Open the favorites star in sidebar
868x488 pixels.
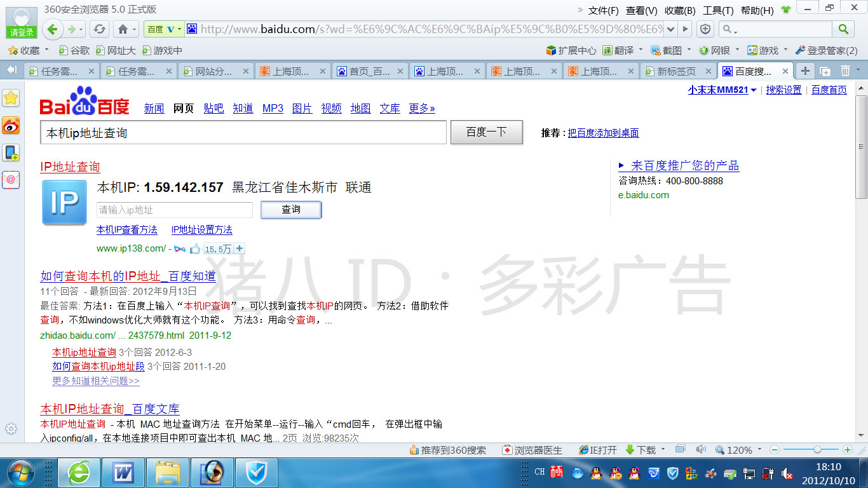(11, 98)
